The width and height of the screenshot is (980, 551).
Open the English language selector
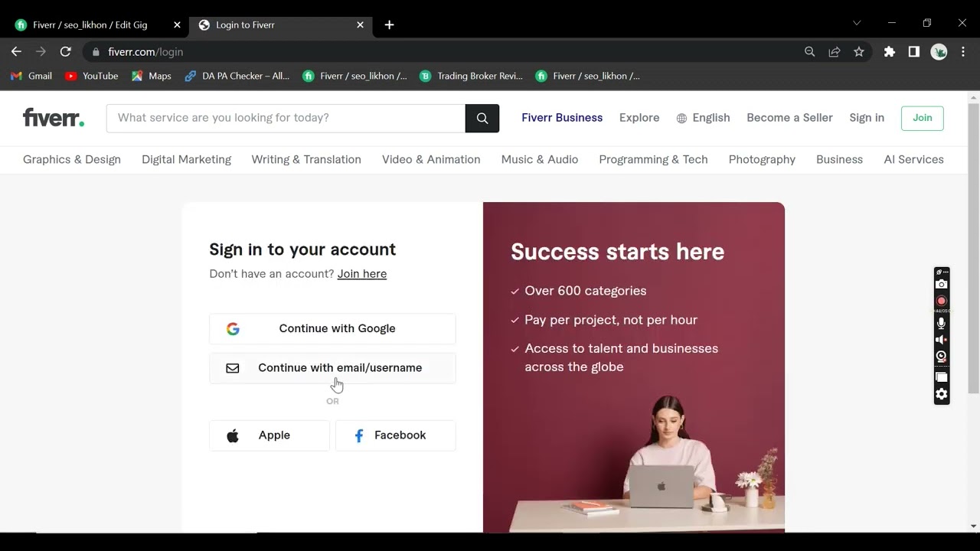click(703, 118)
